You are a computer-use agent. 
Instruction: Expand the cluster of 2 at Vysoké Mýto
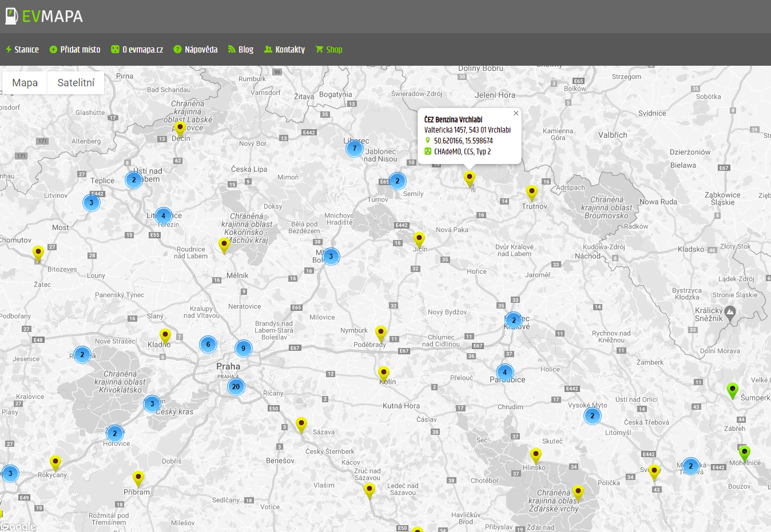[593, 416]
